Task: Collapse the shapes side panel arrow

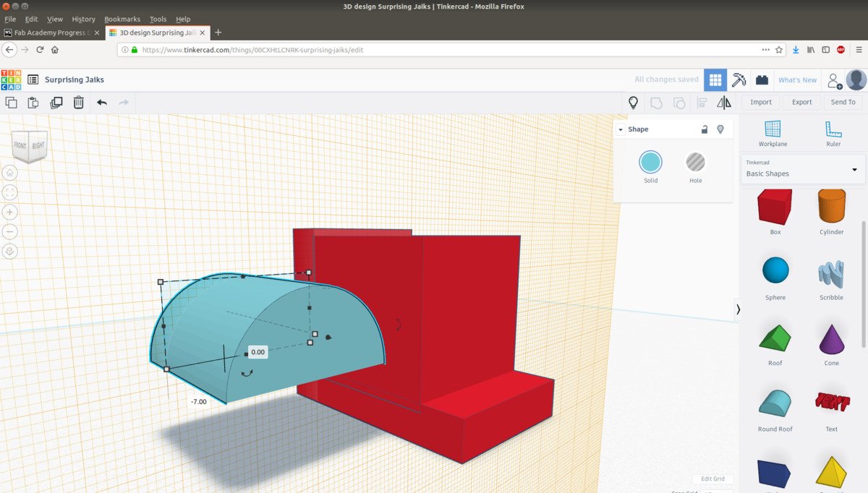Action: [x=738, y=309]
